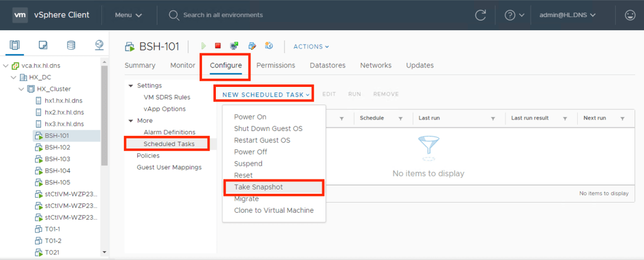Launch the VM console icon
Image resolution: width=644 pixels, height=260 pixels.
pos(234,46)
